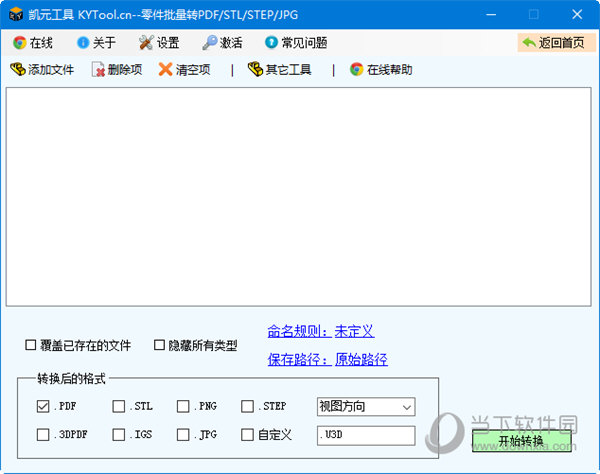Click the 清空项 orange X icon

click(165, 70)
